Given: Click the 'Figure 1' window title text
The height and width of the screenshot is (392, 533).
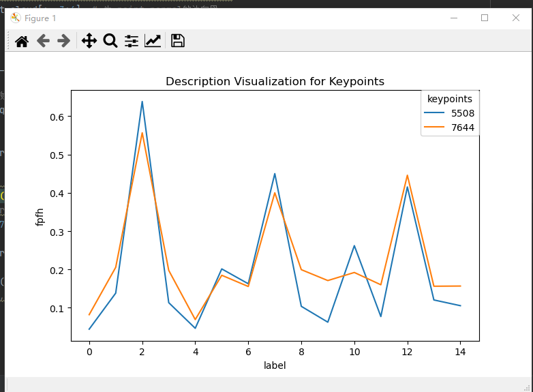Looking at the screenshot, I should click(x=40, y=18).
